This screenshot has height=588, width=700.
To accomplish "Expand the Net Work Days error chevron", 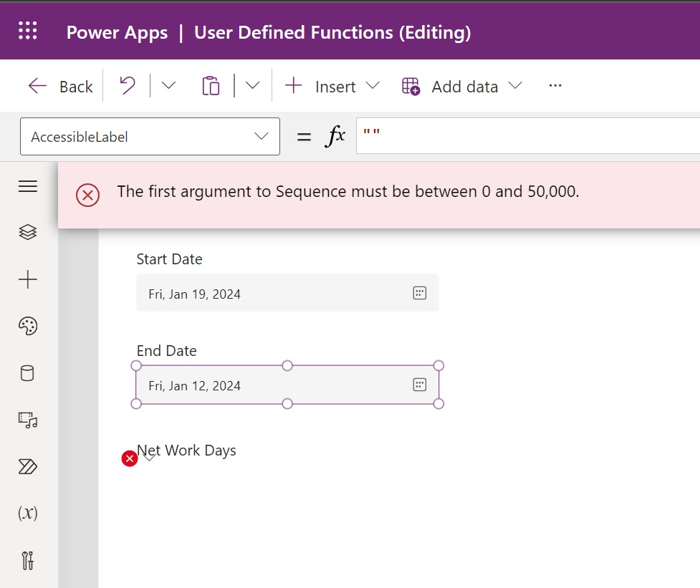I will click(148, 456).
